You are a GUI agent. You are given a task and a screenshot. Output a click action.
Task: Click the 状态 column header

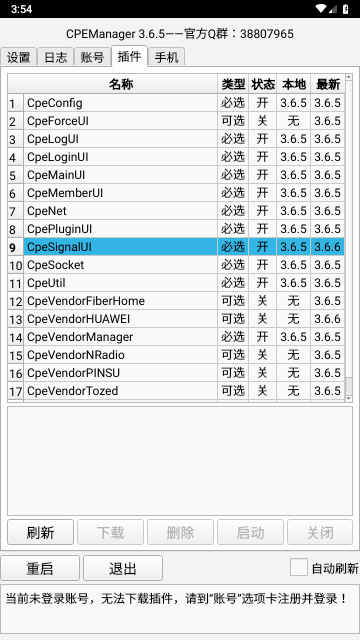(262, 84)
